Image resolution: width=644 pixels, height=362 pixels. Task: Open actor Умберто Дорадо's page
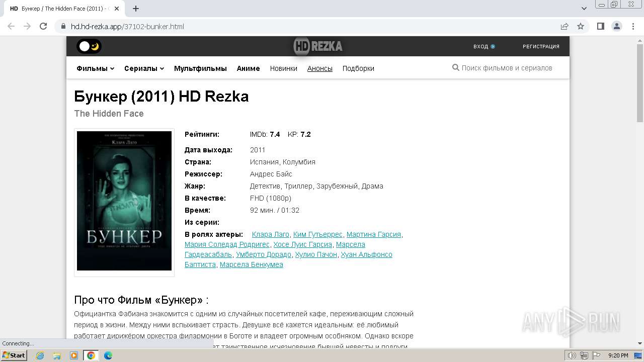263,254
